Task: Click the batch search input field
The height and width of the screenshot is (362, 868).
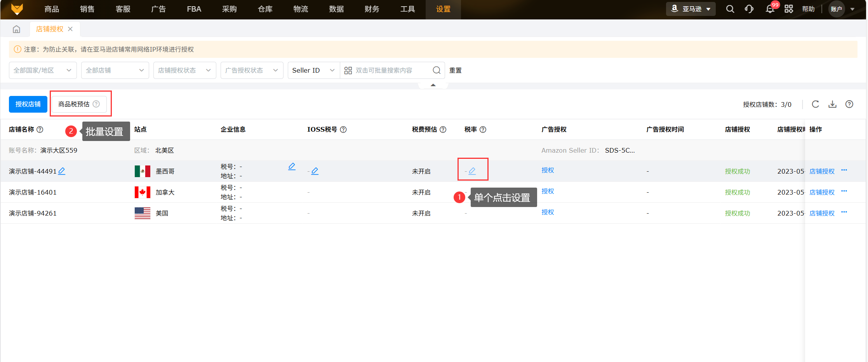Action: coord(388,70)
